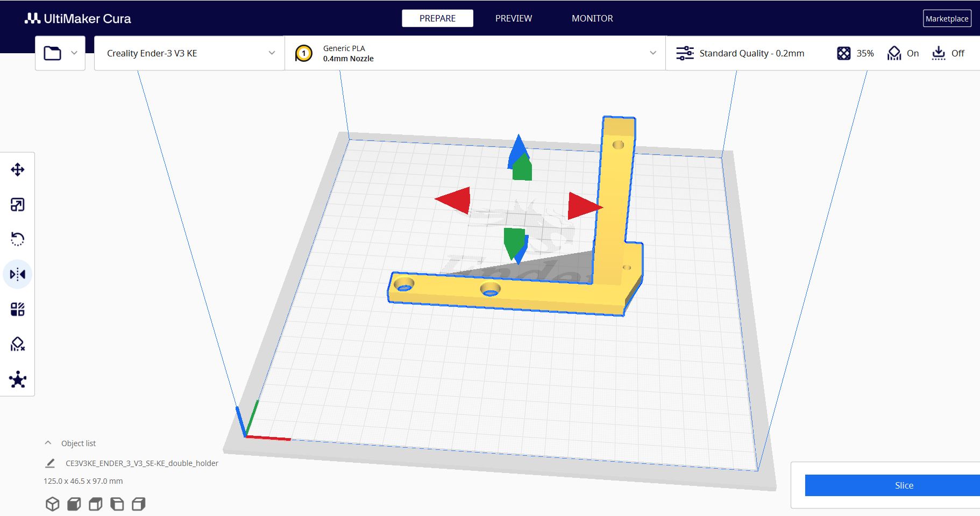Screen dimensions: 980x516
Task: Switch to the PREVIEW tab
Action: coord(513,18)
